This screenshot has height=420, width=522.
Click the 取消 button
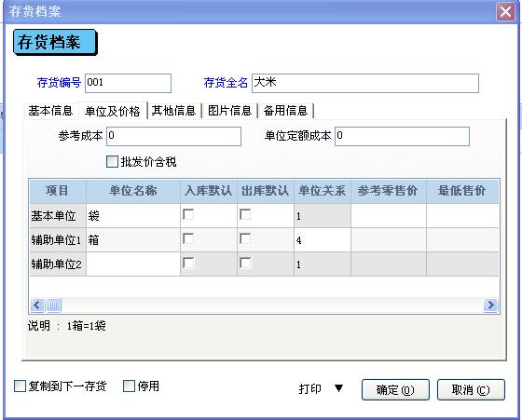(471, 390)
